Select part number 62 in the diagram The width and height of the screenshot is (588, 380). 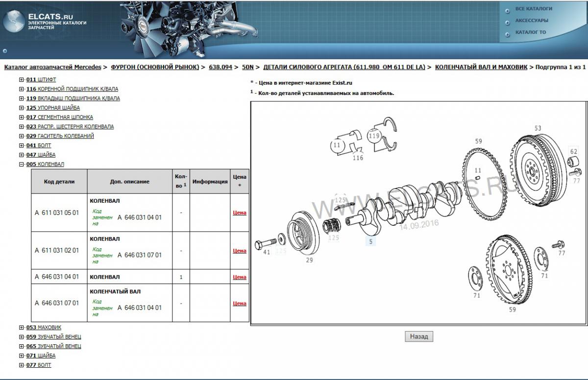pyautogui.click(x=574, y=151)
